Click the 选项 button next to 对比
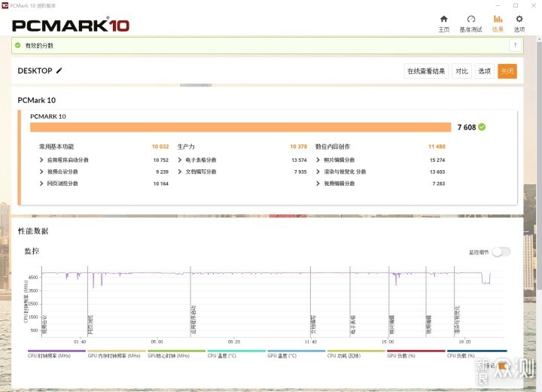Image resolution: width=542 pixels, height=392 pixels. click(484, 71)
